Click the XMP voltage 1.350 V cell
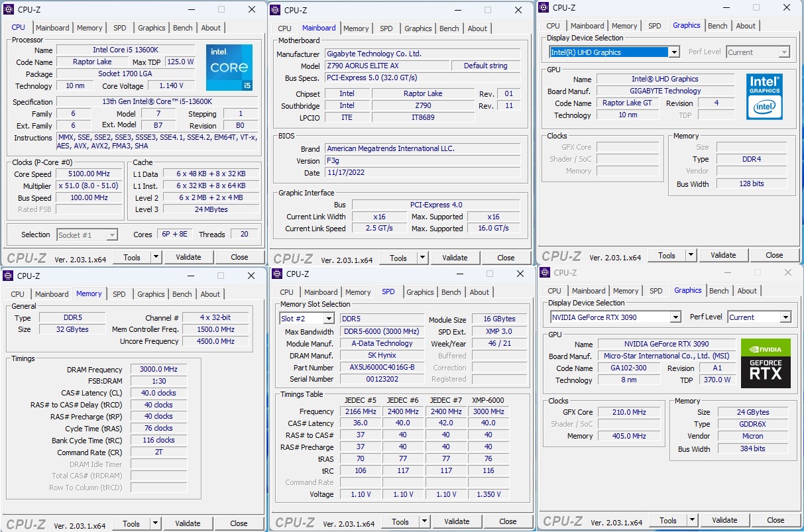The width and height of the screenshot is (804, 532). (488, 494)
